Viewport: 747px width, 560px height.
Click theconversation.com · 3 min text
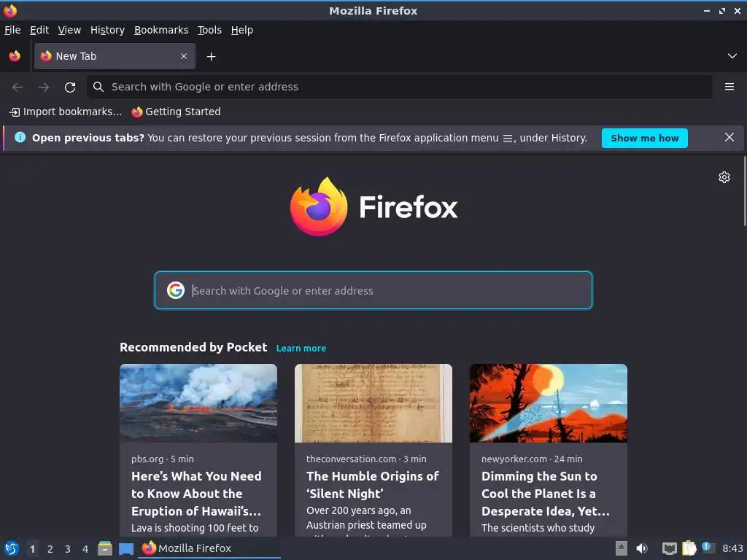point(366,459)
